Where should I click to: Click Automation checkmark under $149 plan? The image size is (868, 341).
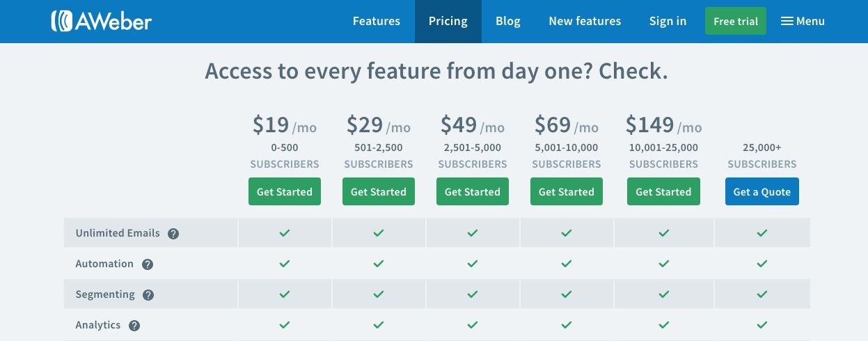[x=663, y=264]
